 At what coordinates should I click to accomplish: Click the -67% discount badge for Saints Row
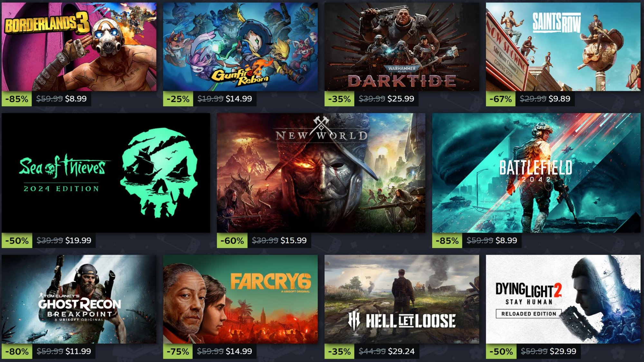(501, 99)
